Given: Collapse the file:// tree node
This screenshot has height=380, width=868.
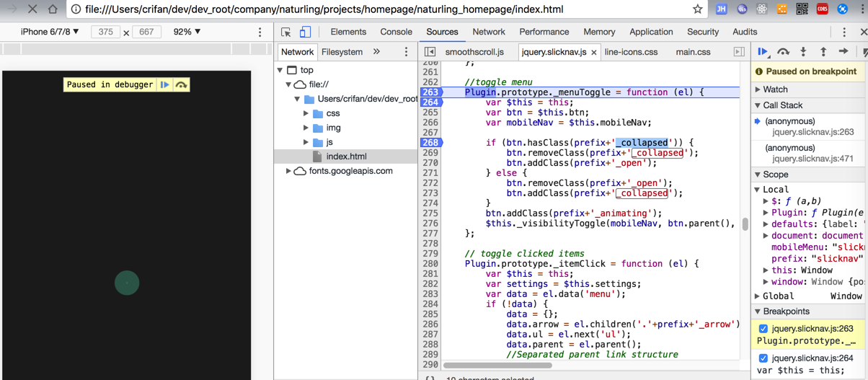Looking at the screenshot, I should click(x=289, y=84).
